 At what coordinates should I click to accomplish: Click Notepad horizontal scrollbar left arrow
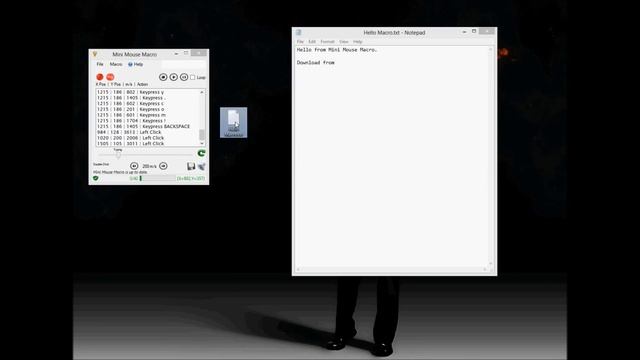point(298,269)
